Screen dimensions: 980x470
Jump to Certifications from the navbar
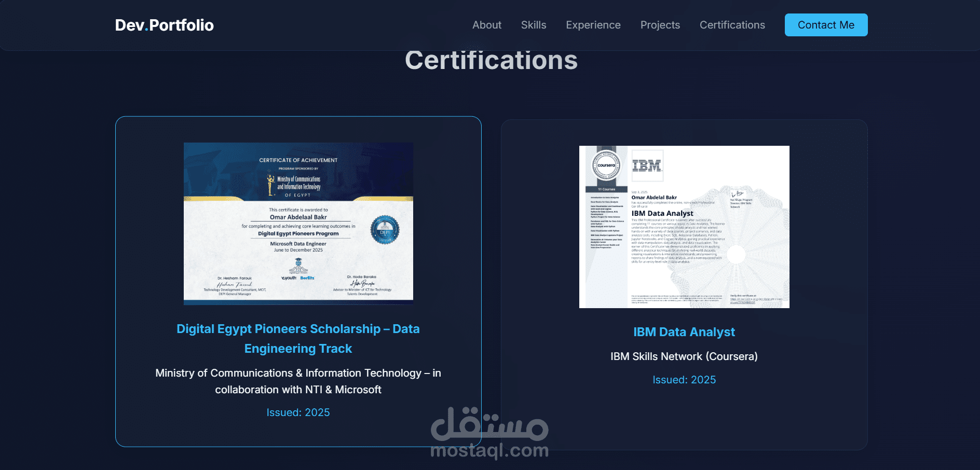tap(732, 25)
